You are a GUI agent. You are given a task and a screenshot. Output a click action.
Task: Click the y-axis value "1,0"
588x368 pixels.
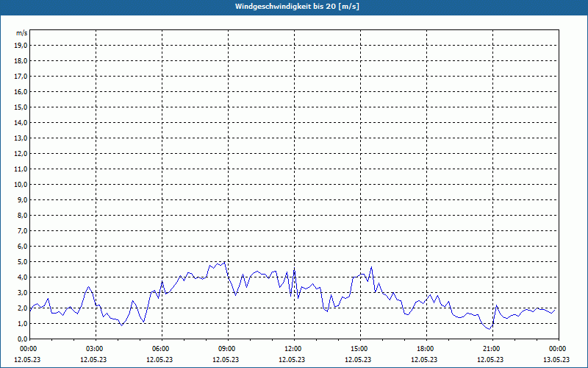coord(23,323)
